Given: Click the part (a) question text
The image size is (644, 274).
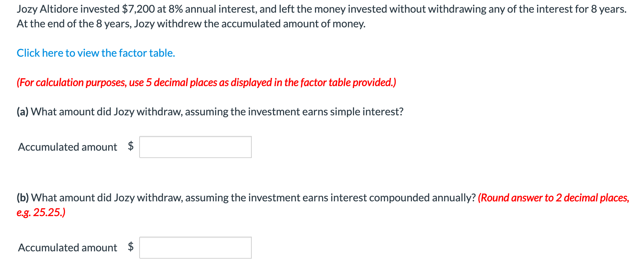Looking at the screenshot, I should pyautogui.click(x=210, y=112).
